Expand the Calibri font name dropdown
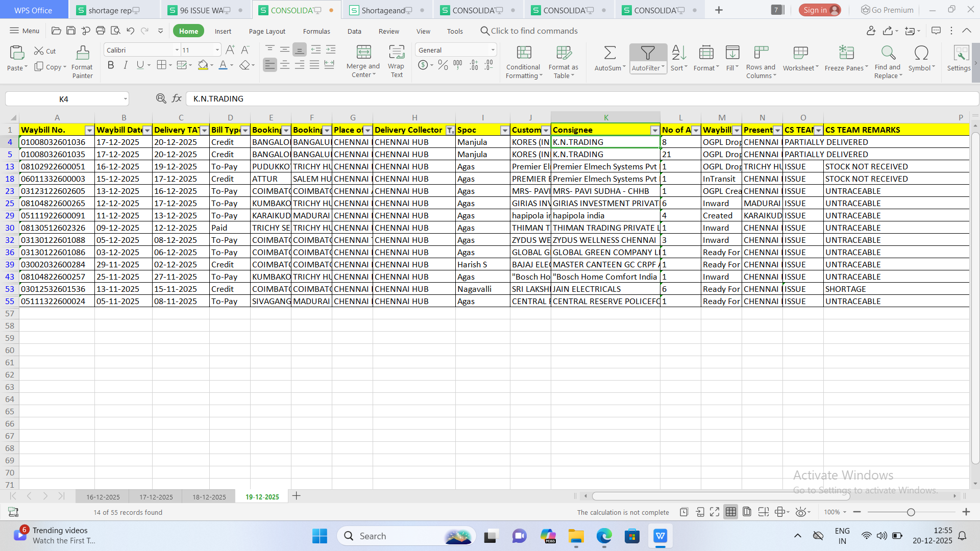The height and width of the screenshot is (551, 980). pyautogui.click(x=177, y=50)
